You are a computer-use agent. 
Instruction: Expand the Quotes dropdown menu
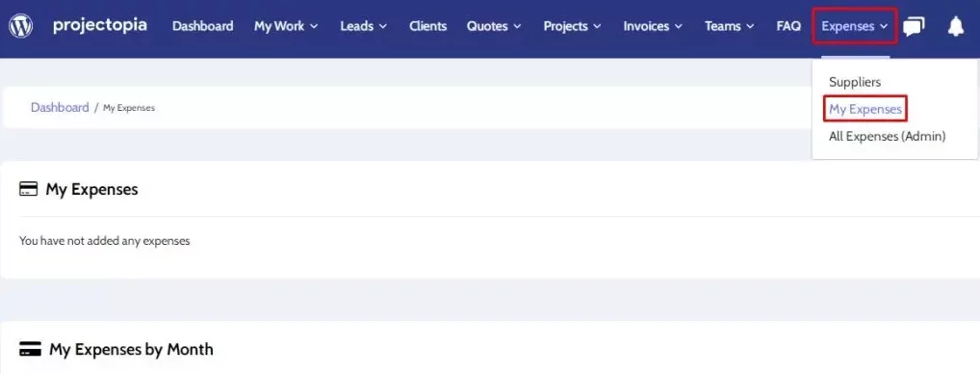point(494,26)
